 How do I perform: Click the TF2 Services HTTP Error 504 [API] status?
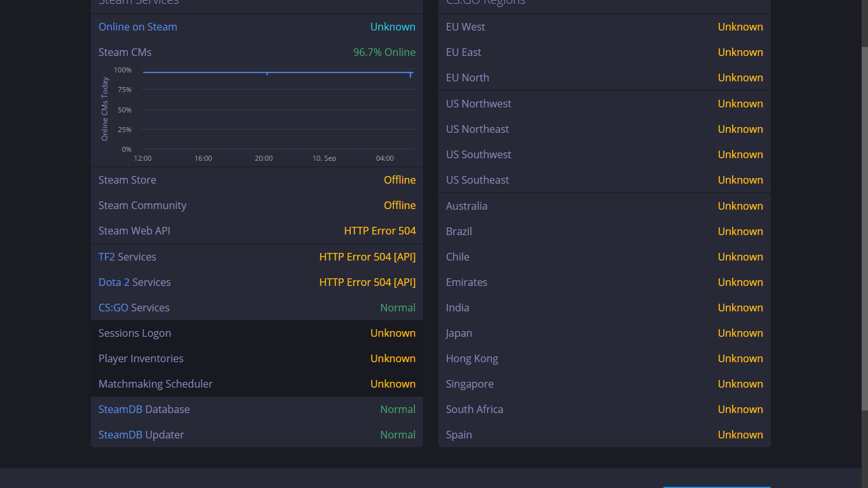[x=367, y=257]
